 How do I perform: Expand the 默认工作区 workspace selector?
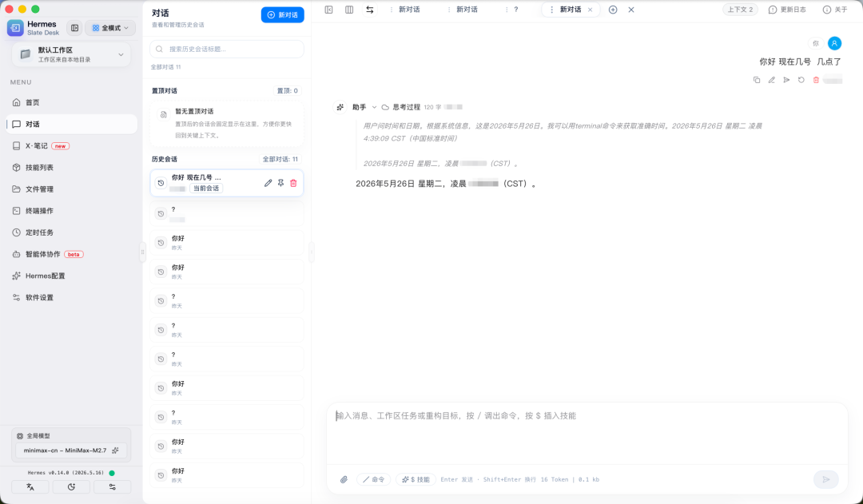[72, 54]
